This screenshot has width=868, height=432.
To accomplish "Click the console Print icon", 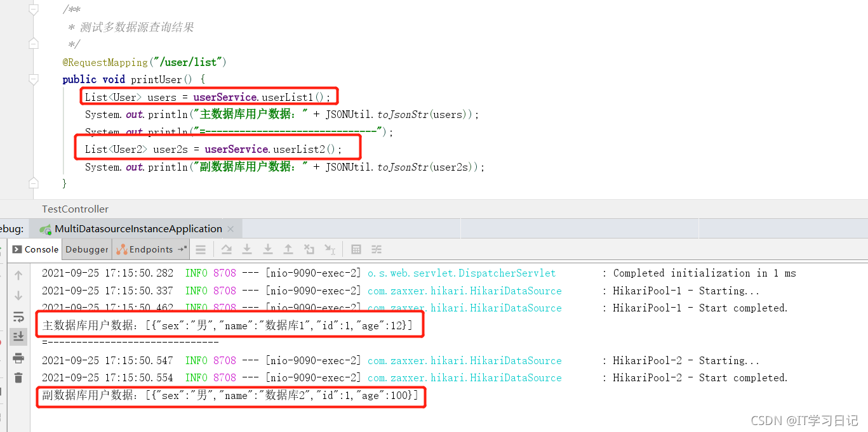I will (18, 358).
